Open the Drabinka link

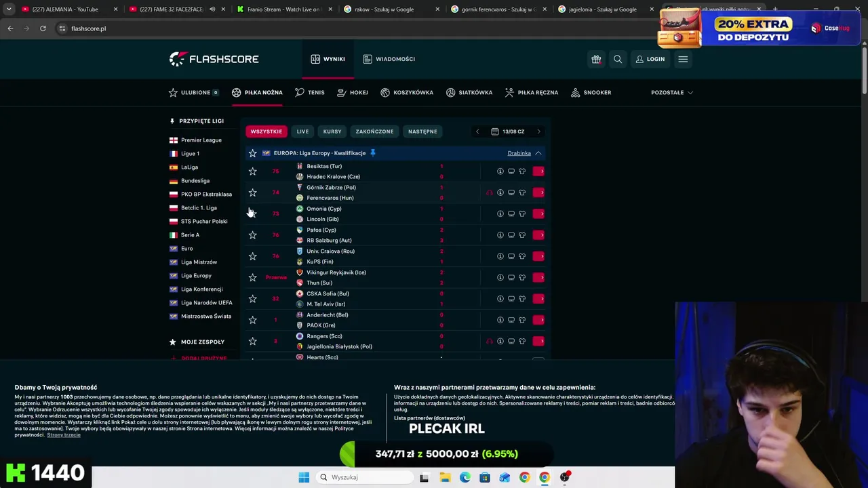[x=519, y=153]
